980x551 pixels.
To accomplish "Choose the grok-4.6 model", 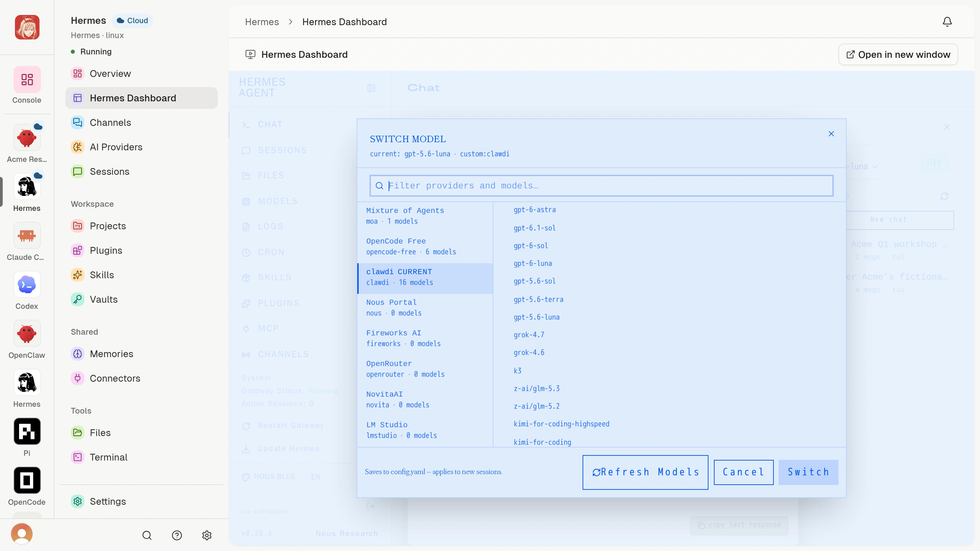I will coord(529,352).
